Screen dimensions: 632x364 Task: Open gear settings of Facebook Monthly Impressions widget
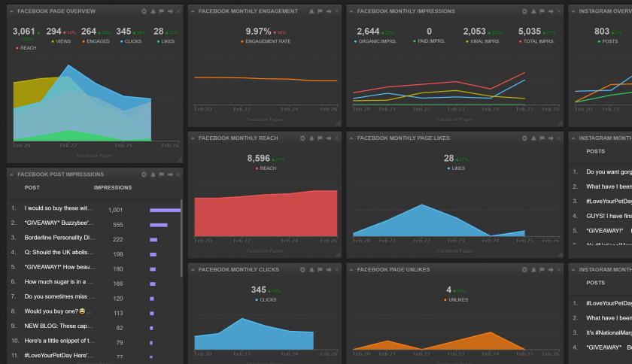coord(524,11)
